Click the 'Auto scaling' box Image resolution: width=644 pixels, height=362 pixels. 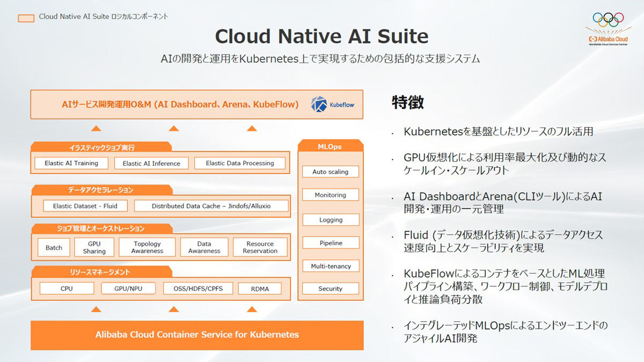click(331, 172)
